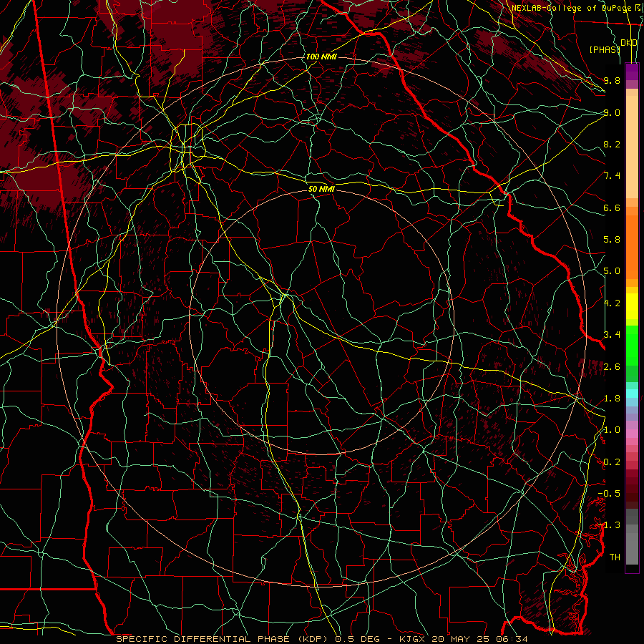Click the "TH" threshold label on the scale
This screenshot has width=644, height=644.
(615, 557)
